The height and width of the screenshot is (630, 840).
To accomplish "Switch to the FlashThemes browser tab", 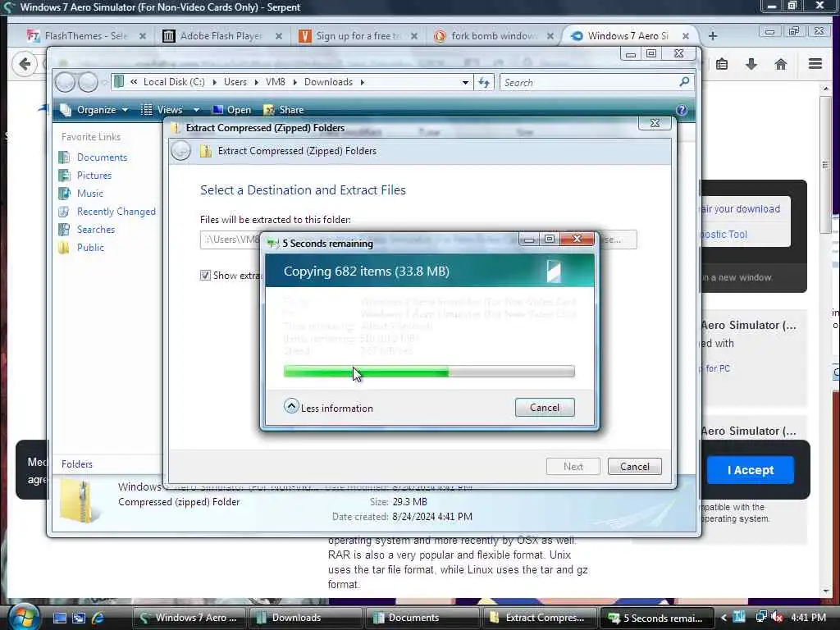I will coord(85,36).
